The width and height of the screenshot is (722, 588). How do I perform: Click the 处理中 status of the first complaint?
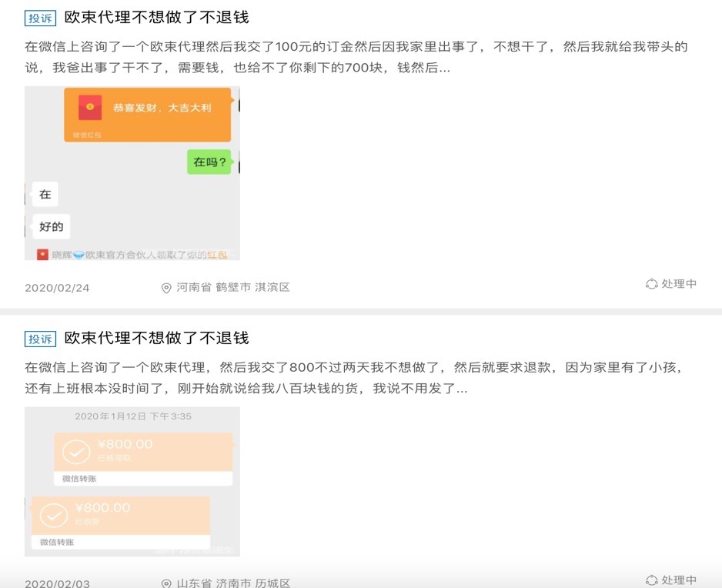click(679, 284)
